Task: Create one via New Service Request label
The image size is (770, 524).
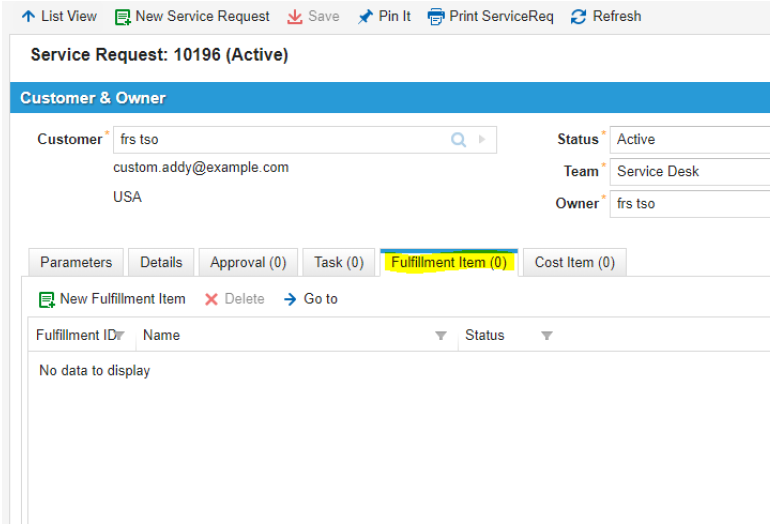Action: 202,16
